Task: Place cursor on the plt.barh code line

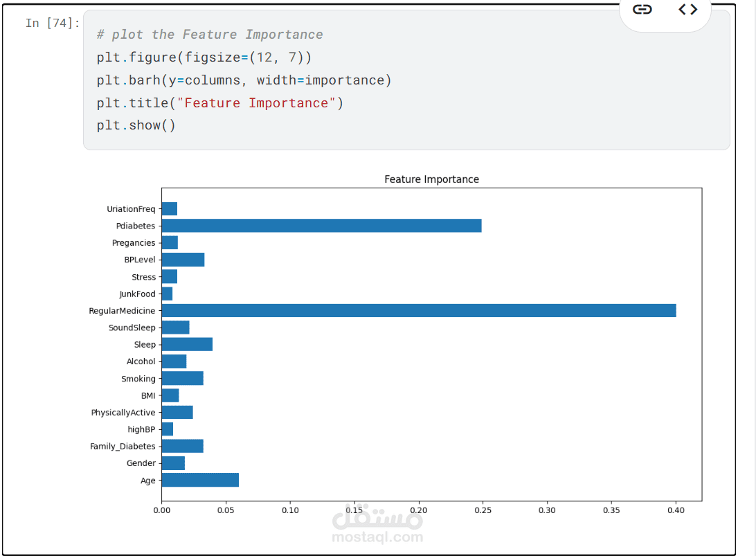Action: pyautogui.click(x=244, y=80)
